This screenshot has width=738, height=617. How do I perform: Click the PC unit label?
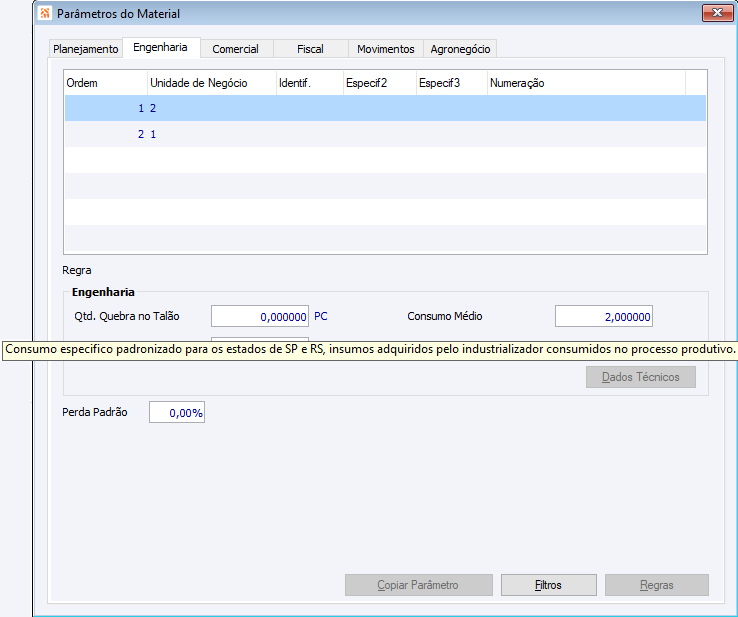pos(321,316)
